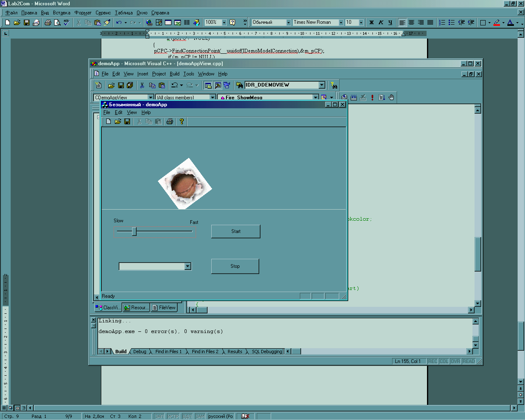Open font size 10 dropdown

(x=361, y=23)
